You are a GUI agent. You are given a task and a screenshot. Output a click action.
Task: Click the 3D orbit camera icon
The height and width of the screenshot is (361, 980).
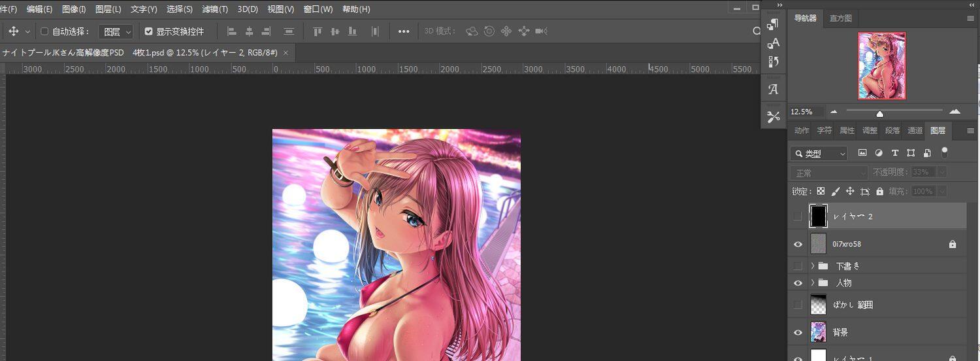click(x=472, y=31)
